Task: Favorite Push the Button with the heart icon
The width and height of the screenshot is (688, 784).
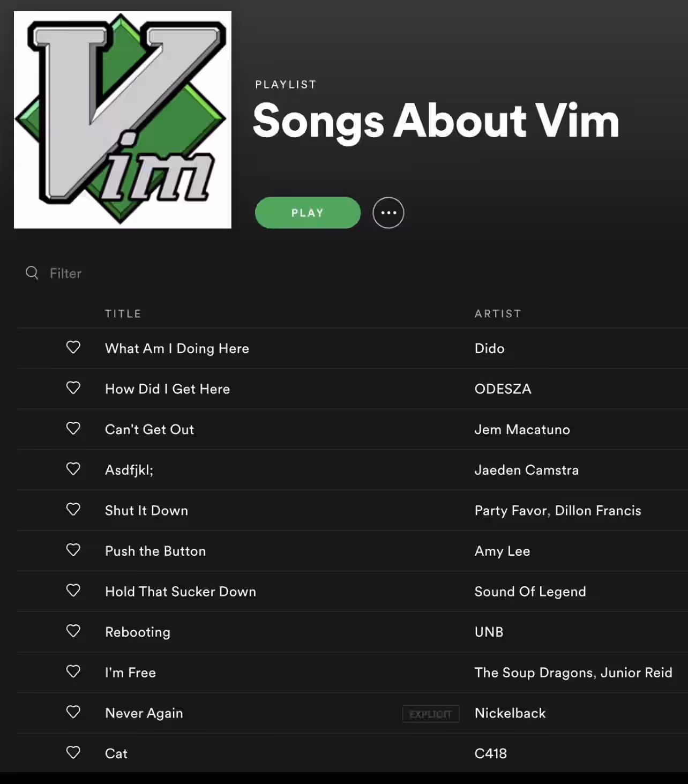Action: (73, 550)
